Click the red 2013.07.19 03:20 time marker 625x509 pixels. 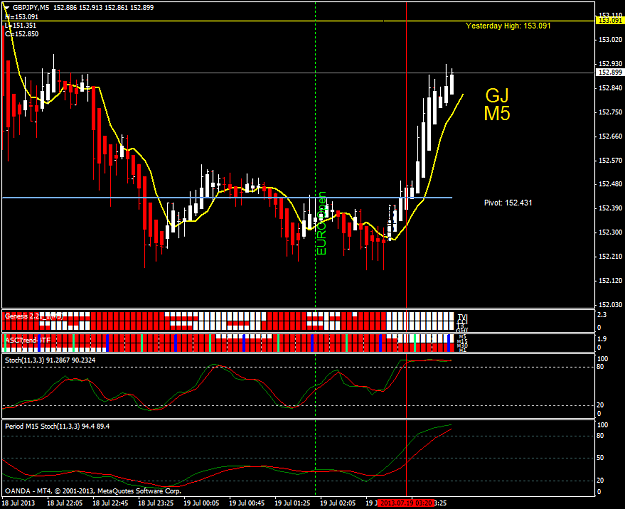pyautogui.click(x=406, y=503)
